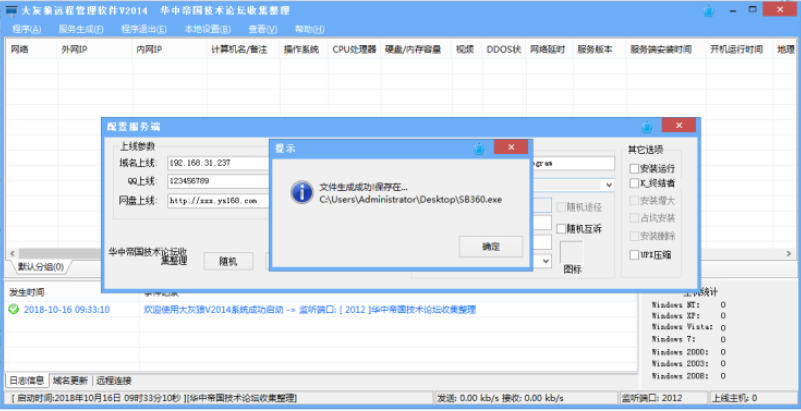This screenshot has height=411, width=801.
Task: Select the log timestamp 2018-10-16 09:33:10
Action: point(67,310)
